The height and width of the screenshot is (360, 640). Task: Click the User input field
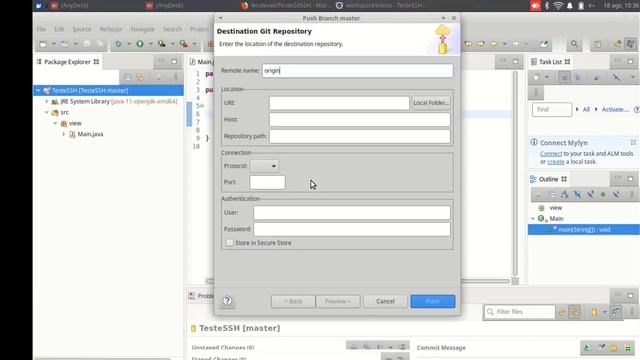[x=352, y=212]
